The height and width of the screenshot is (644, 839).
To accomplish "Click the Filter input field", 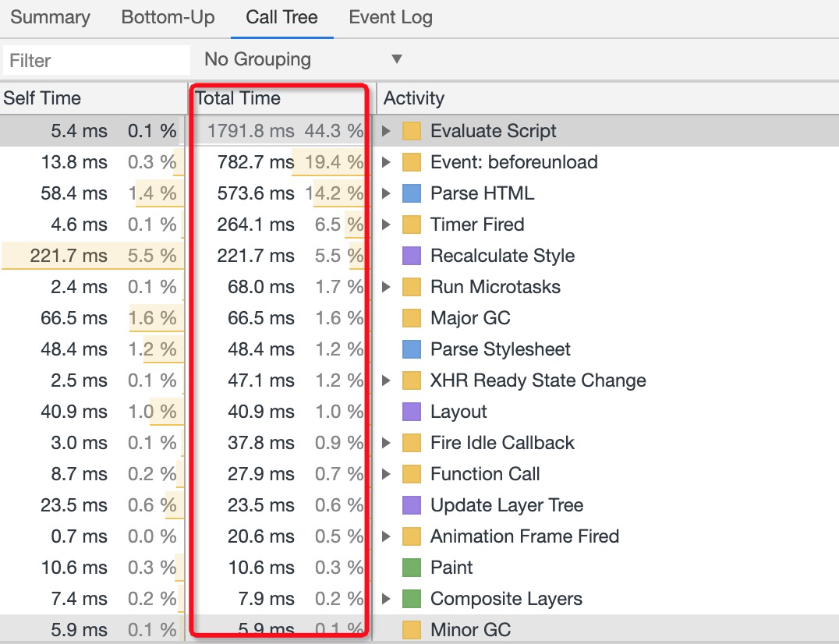I will tap(96, 60).
